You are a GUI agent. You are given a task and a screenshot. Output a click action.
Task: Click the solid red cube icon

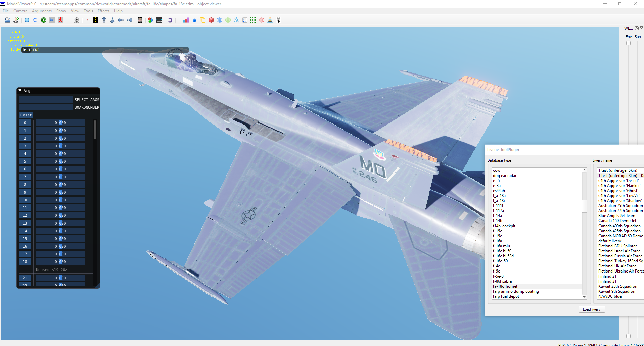211,20
